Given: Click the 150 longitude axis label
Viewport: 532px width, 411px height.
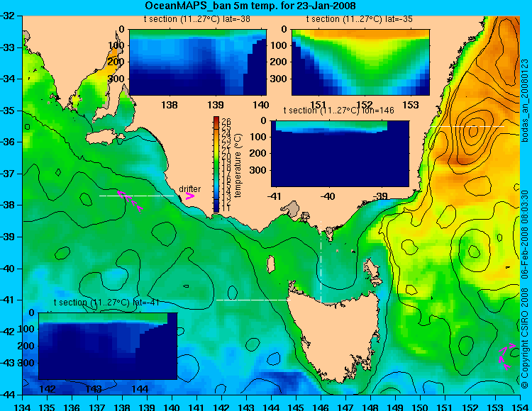Looking at the screenshot, I should pos(421,407).
